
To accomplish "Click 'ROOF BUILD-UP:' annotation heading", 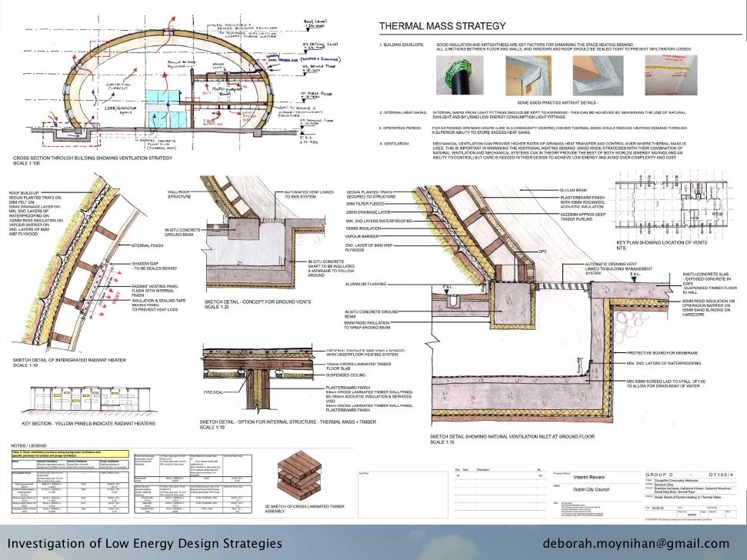I will pos(24,193).
